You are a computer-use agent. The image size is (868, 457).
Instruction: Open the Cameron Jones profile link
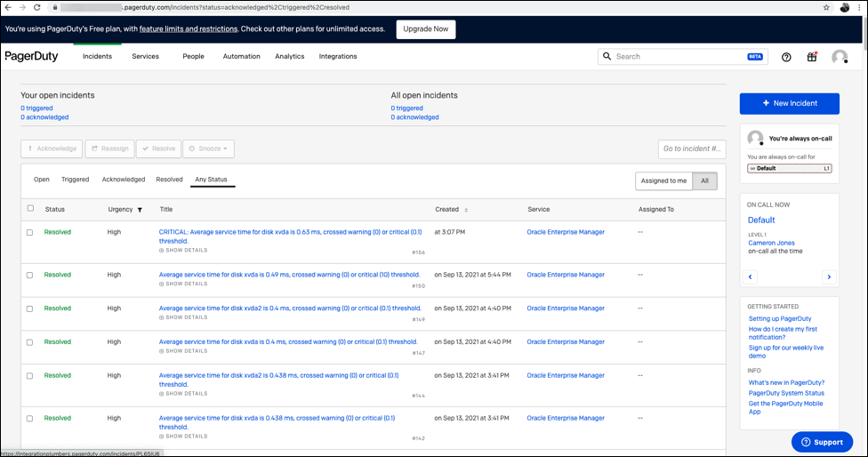click(771, 243)
